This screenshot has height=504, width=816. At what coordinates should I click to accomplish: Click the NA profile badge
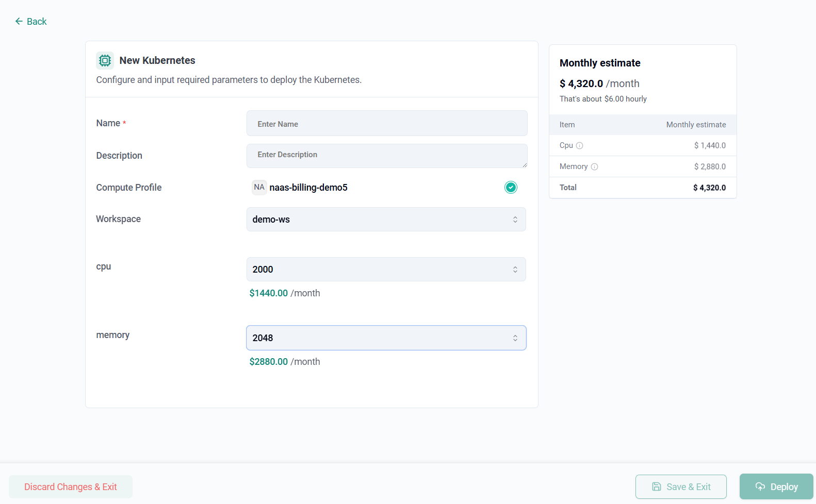[259, 187]
